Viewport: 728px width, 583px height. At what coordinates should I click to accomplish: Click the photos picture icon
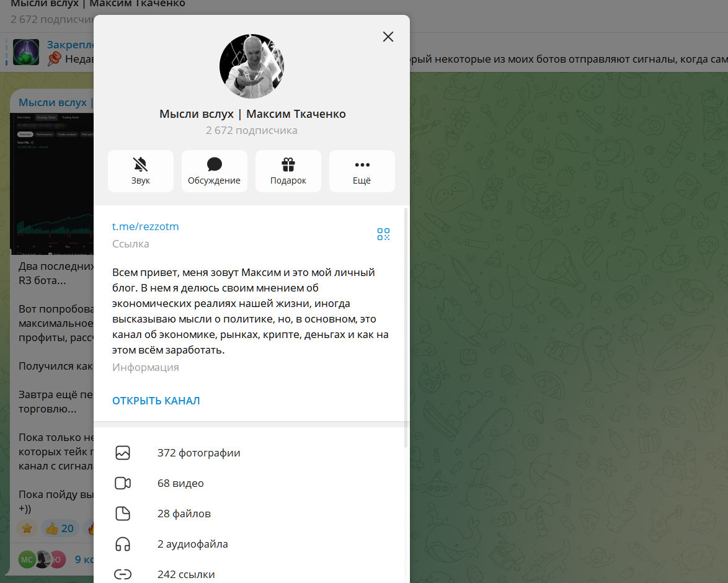point(123,453)
